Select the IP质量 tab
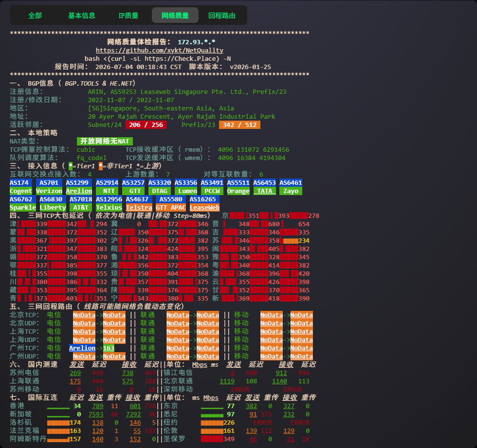477x448 pixels. coord(128,16)
